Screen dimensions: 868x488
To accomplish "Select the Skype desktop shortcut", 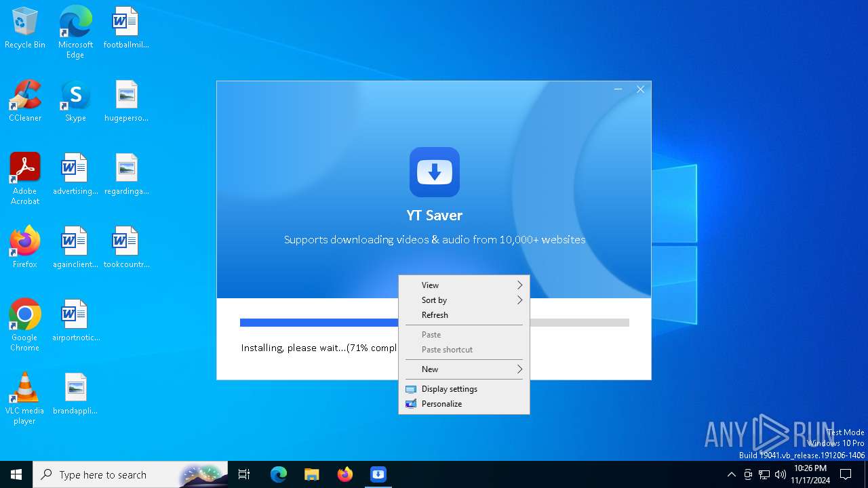I will point(75,102).
